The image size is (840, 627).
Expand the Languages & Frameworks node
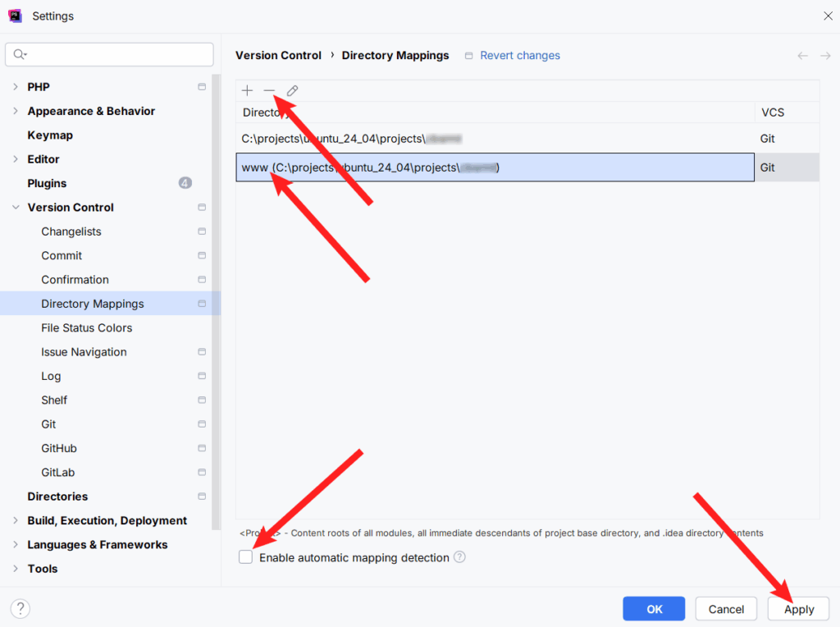pyautogui.click(x=16, y=545)
